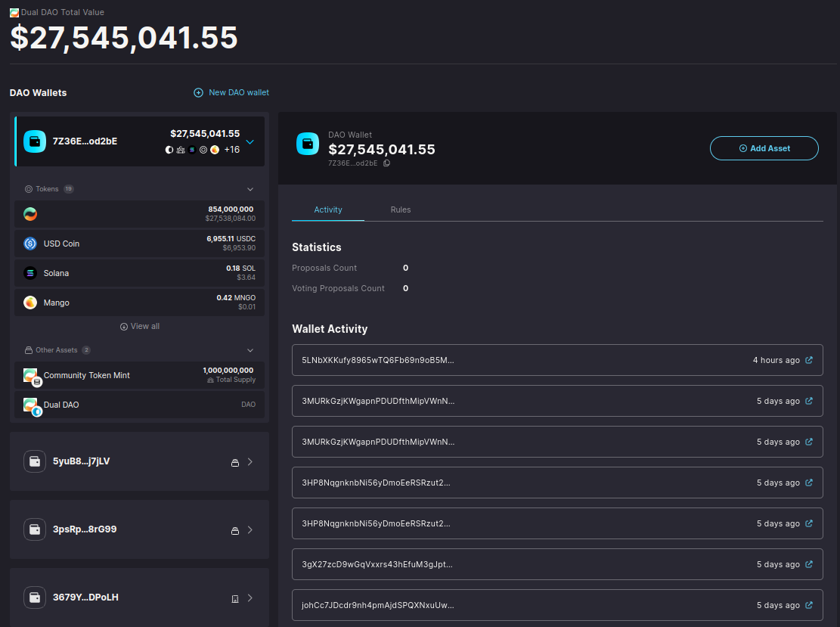The height and width of the screenshot is (627, 840).
Task: Open external link for 3gX27zcD9wGqVxxrs43hEfuM3gJpt transaction
Action: click(809, 564)
